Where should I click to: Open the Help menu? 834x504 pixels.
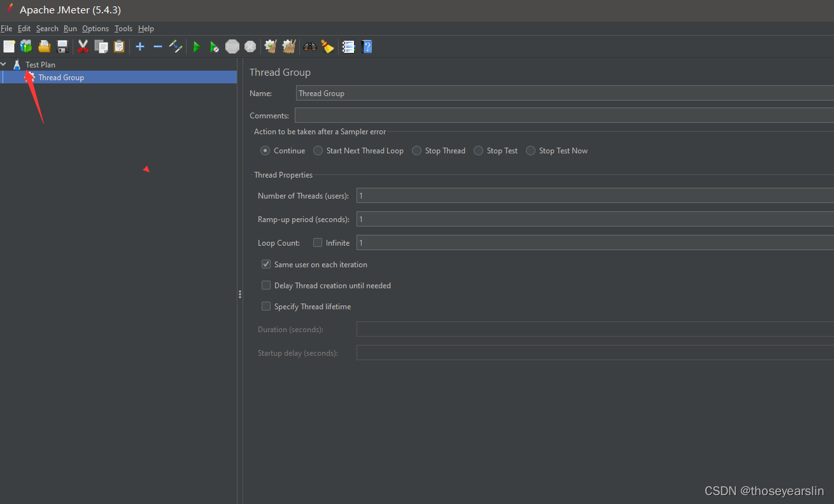[146, 29]
